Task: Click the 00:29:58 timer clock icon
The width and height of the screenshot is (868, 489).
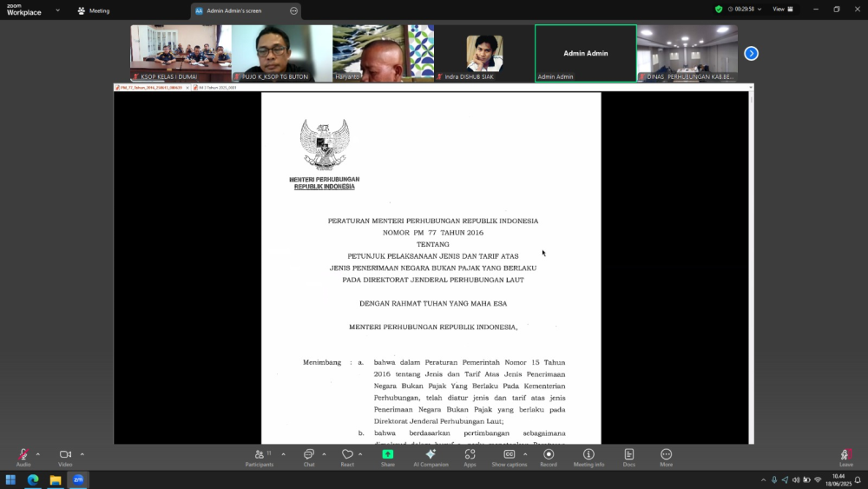Action: (x=731, y=9)
